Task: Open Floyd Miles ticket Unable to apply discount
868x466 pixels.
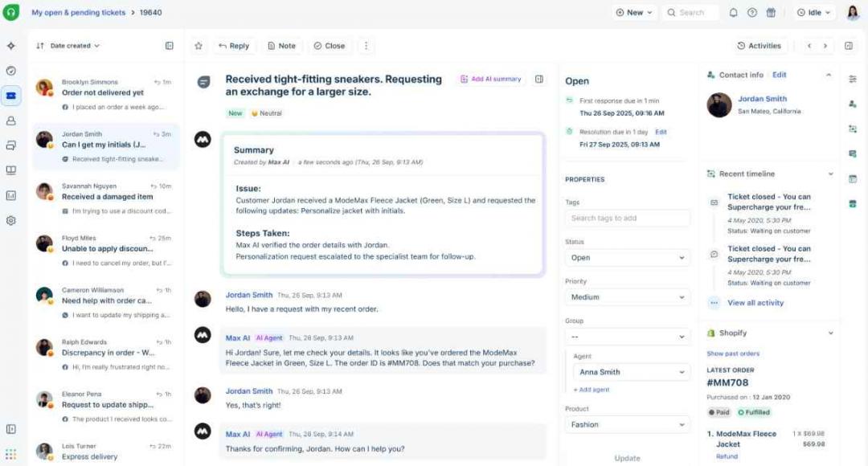Action: tap(106, 250)
